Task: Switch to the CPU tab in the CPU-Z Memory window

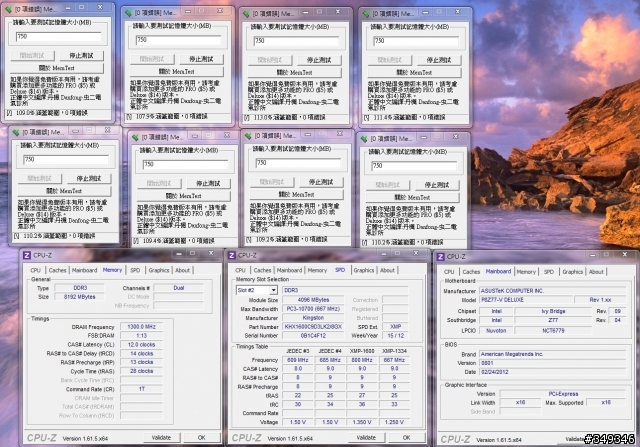Action: pyautogui.click(x=36, y=271)
